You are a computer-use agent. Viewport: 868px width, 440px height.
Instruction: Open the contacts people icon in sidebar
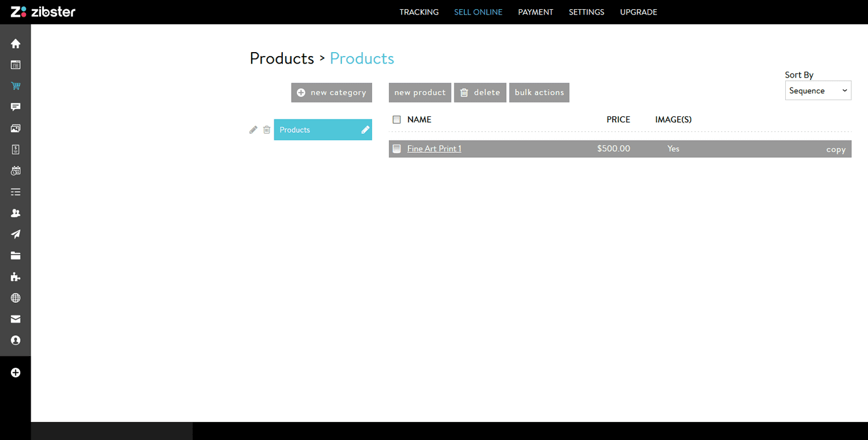(x=16, y=213)
